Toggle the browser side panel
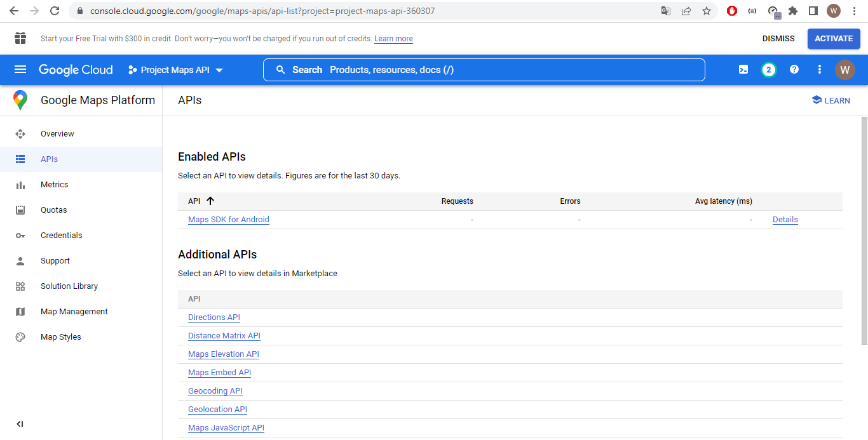This screenshot has height=440, width=868. pyautogui.click(x=813, y=11)
